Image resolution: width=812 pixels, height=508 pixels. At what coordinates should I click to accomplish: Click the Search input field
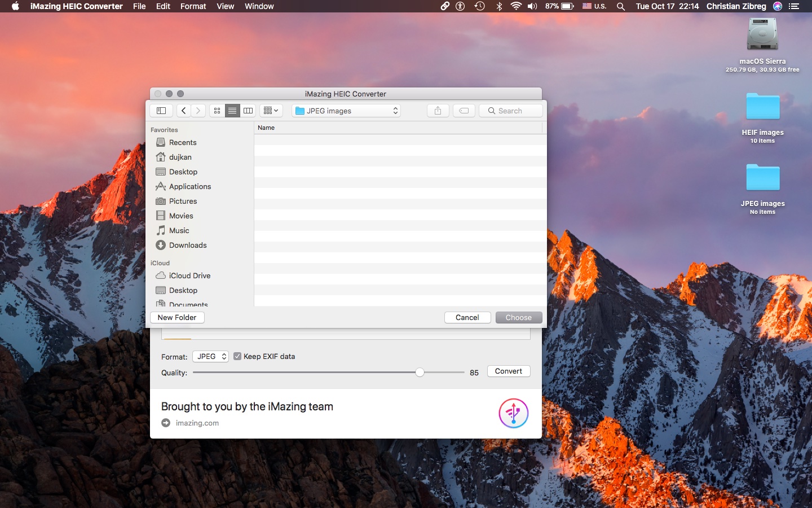511,111
